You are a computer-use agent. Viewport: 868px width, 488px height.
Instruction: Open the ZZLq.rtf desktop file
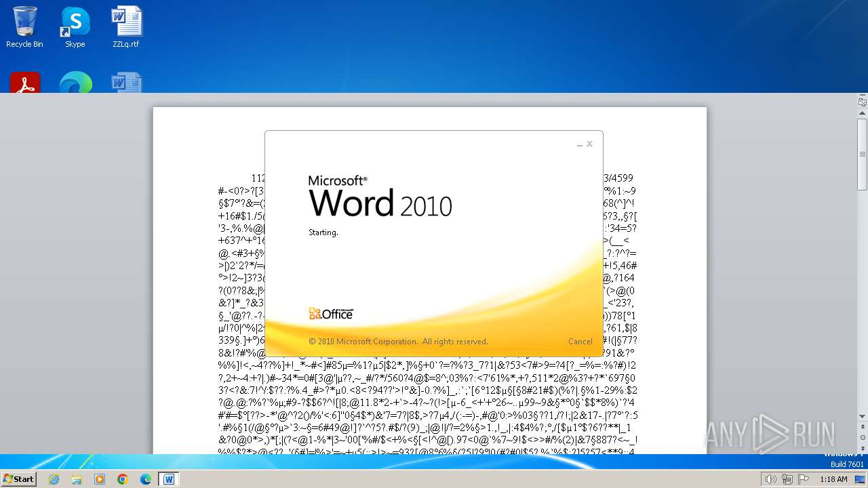tap(126, 27)
